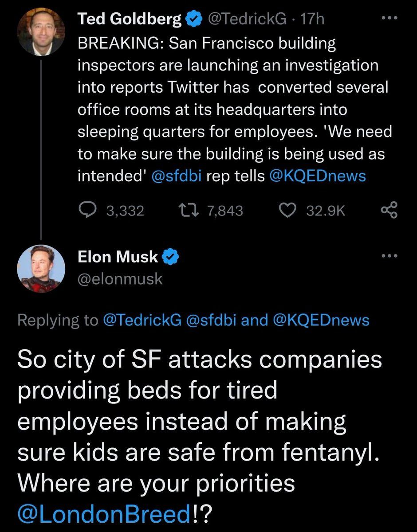Tap the @LondonBreed mention in Elon's tweet
The width and height of the screenshot is (417, 532).
tap(103, 513)
